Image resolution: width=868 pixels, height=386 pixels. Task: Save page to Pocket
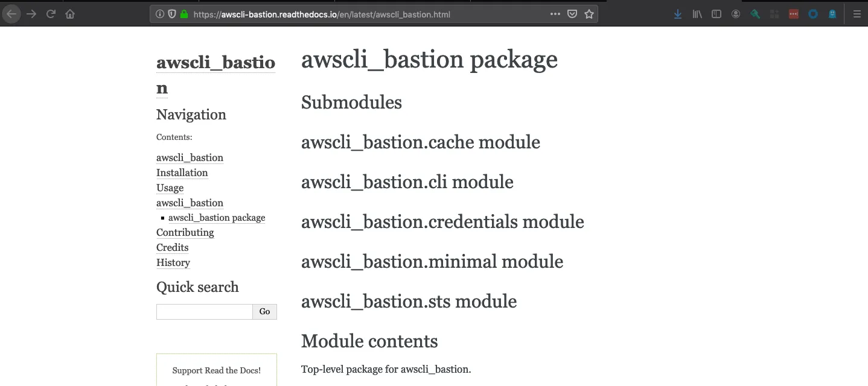point(572,14)
